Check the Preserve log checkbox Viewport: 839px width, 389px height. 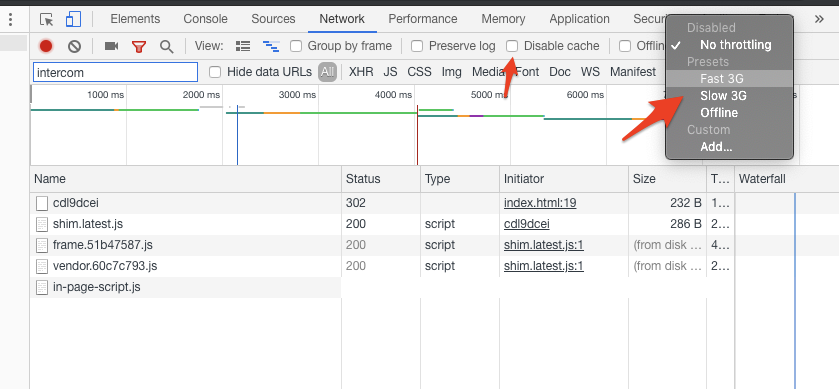[x=417, y=46]
